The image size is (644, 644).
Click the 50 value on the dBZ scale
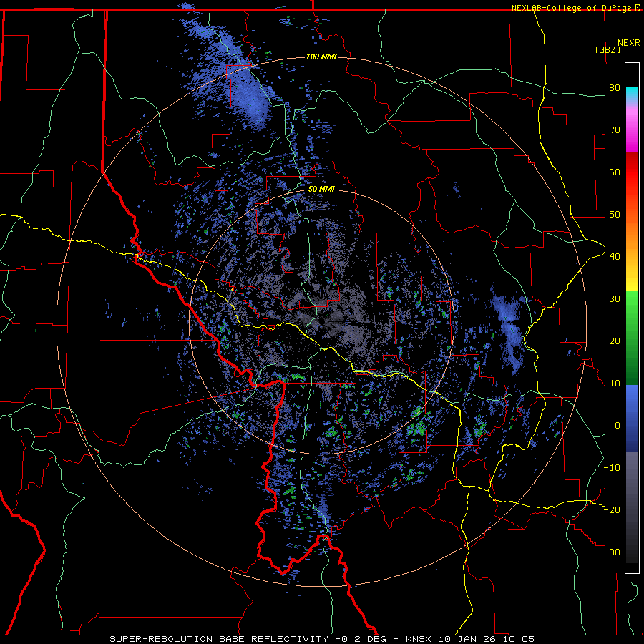click(x=615, y=215)
